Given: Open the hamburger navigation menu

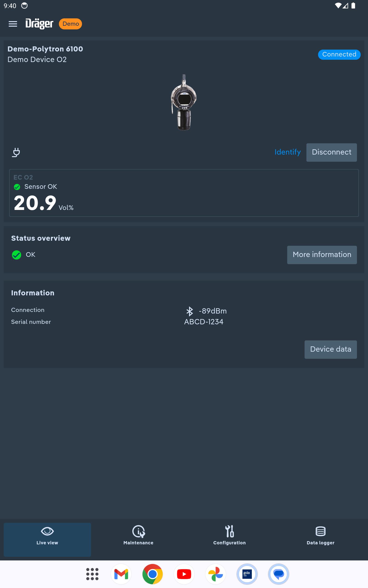Looking at the screenshot, I should (x=13, y=24).
